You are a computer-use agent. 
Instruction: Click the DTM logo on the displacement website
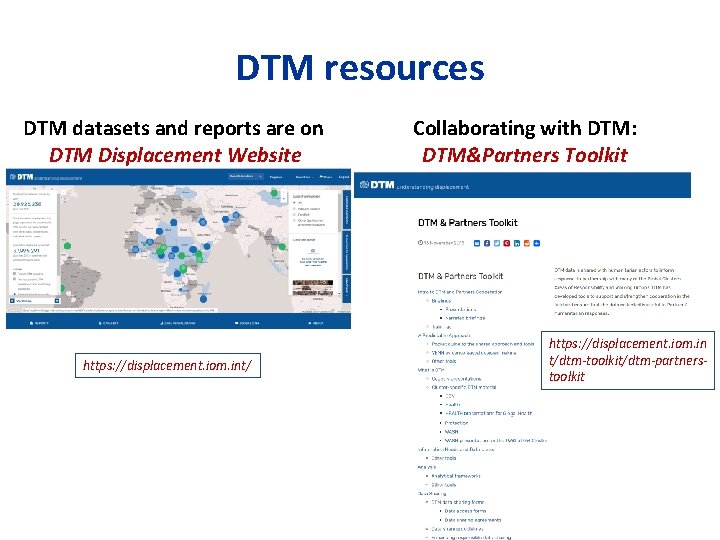pos(21,177)
